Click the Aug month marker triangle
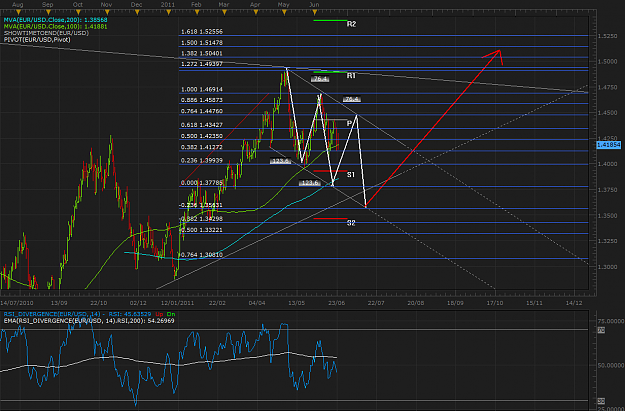625x411 pixels. tap(18, 13)
